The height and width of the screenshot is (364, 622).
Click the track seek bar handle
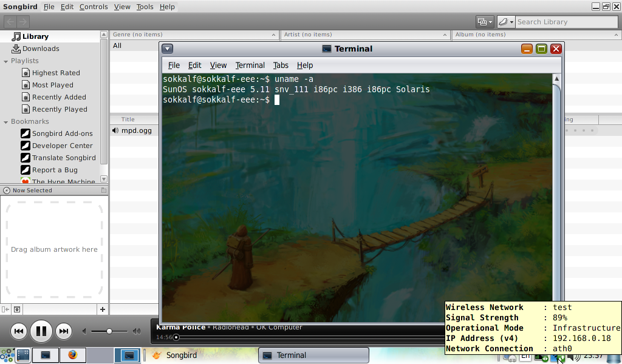click(176, 337)
